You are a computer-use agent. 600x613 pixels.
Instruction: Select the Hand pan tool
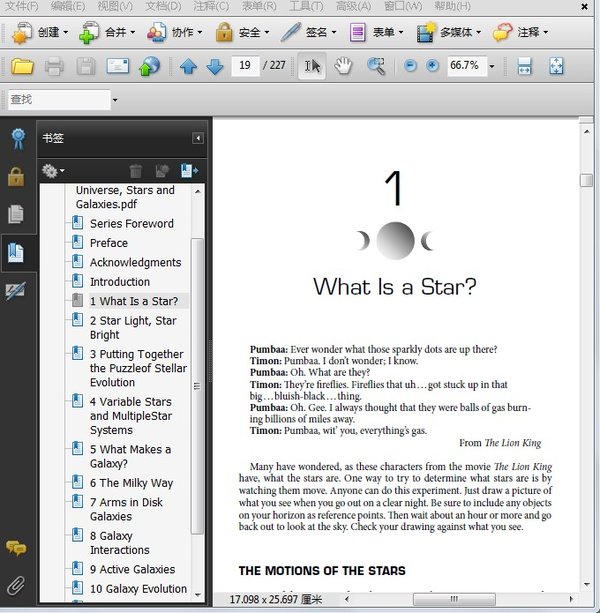click(343, 67)
